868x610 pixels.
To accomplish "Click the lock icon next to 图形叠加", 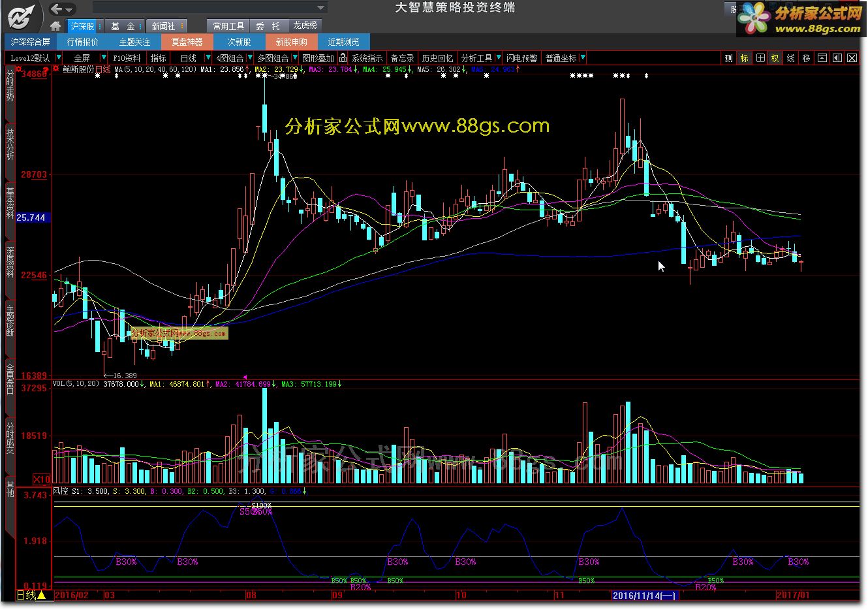I will click(x=343, y=58).
